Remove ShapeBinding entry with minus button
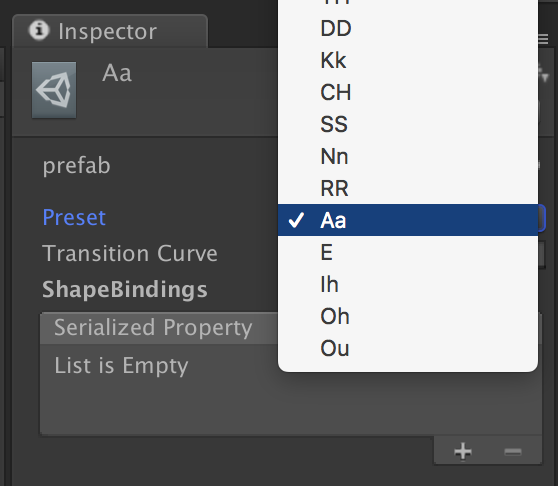This screenshot has width=558, height=486. pyautogui.click(x=512, y=451)
